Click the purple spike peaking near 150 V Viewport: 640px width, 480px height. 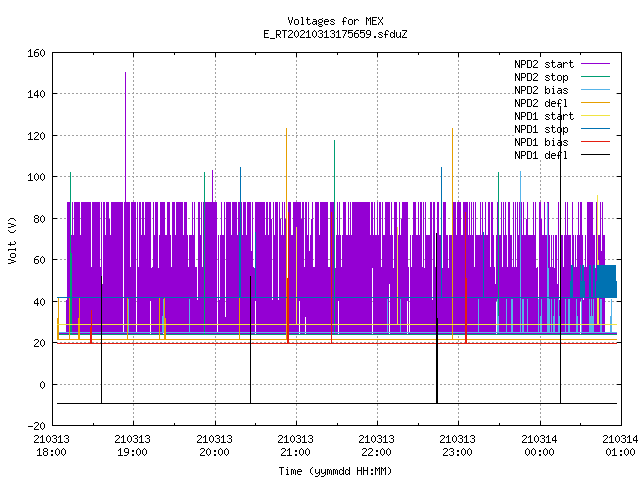[125, 137]
